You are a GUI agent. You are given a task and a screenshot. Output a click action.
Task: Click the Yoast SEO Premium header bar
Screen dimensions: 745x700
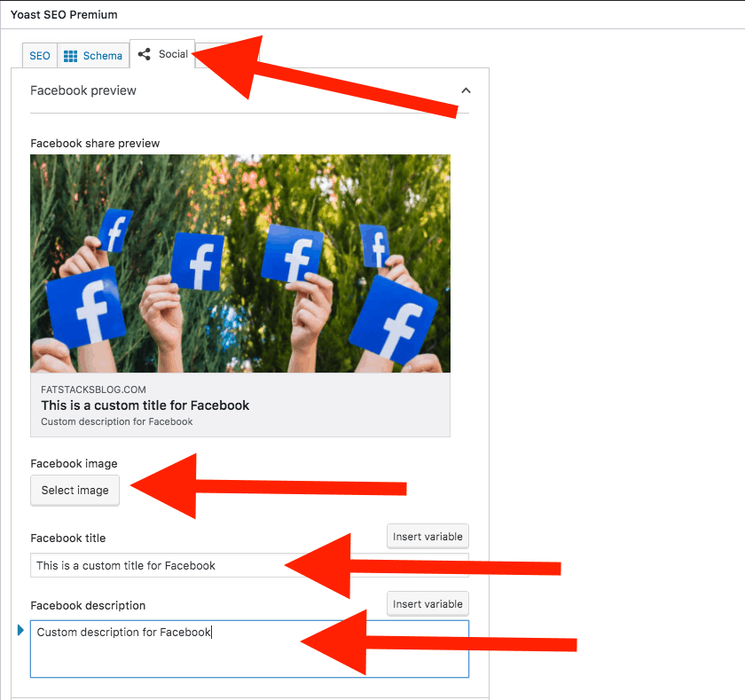coord(65,14)
